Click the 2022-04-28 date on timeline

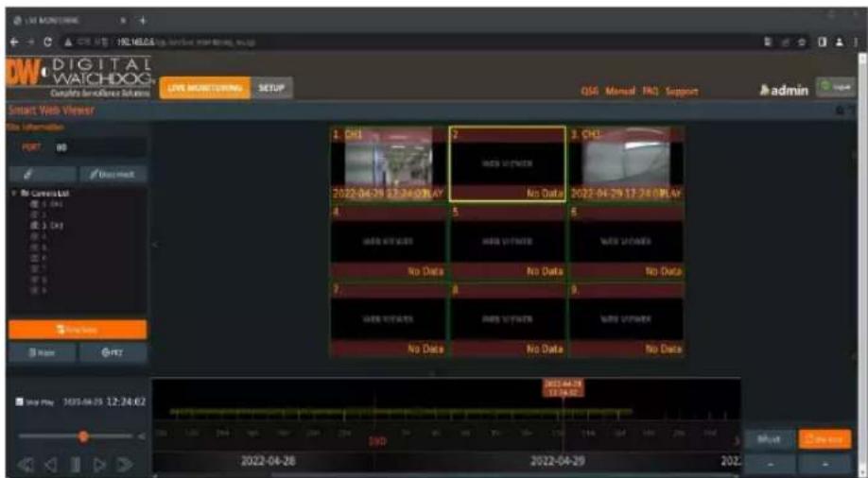click(x=268, y=461)
